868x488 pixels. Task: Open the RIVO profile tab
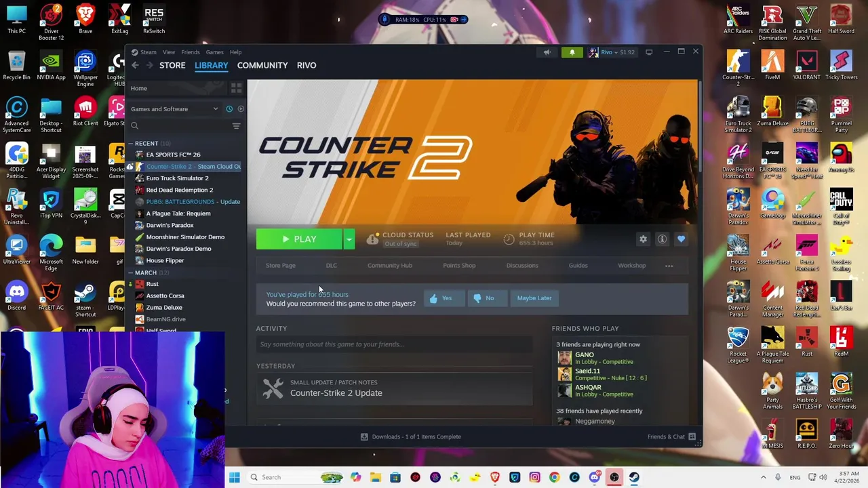pyautogui.click(x=307, y=66)
